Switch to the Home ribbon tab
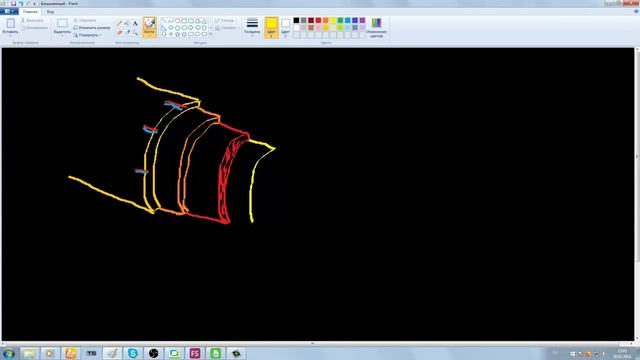 (30, 11)
